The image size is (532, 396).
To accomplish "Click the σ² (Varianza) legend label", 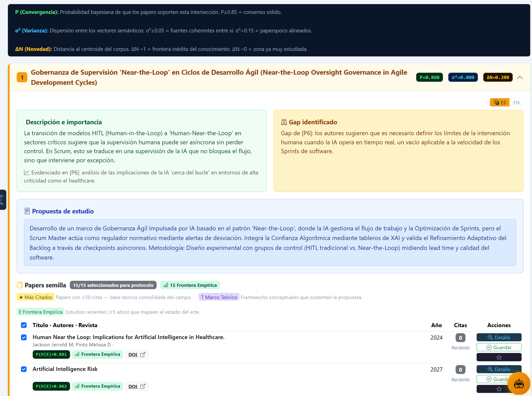I will click(31, 30).
